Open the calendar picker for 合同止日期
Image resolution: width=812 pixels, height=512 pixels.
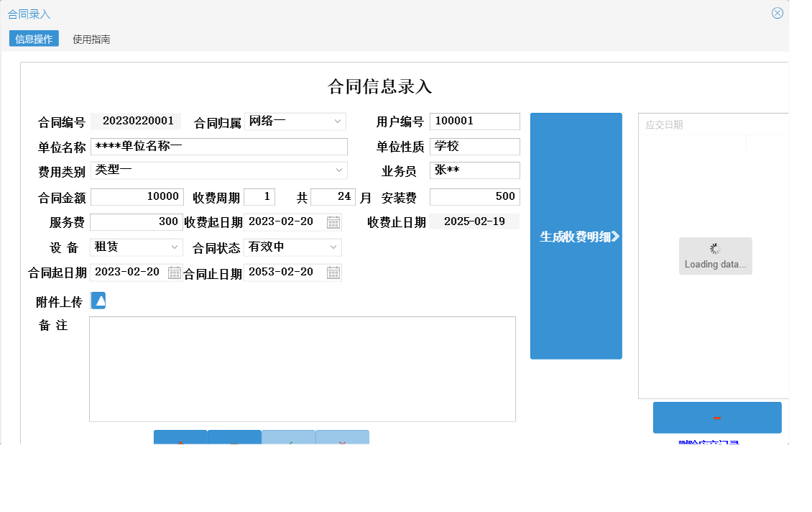pos(333,273)
